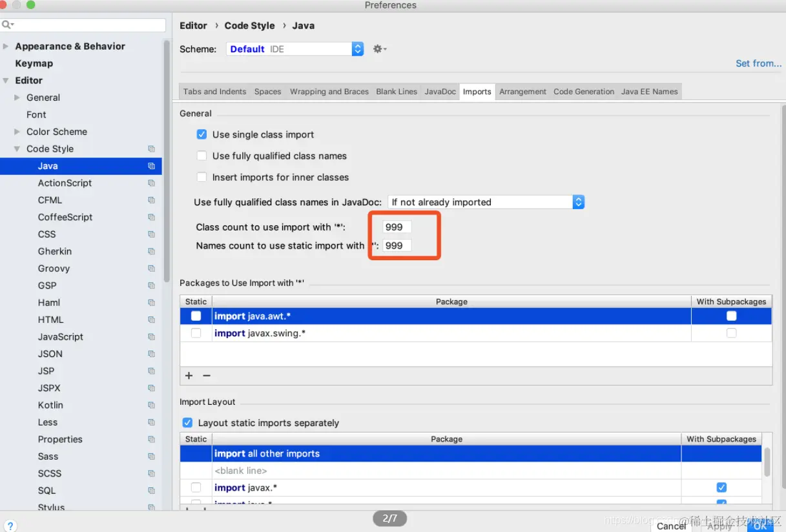Click the copy icon next to Less
Screen dimensions: 786x532
click(x=151, y=422)
